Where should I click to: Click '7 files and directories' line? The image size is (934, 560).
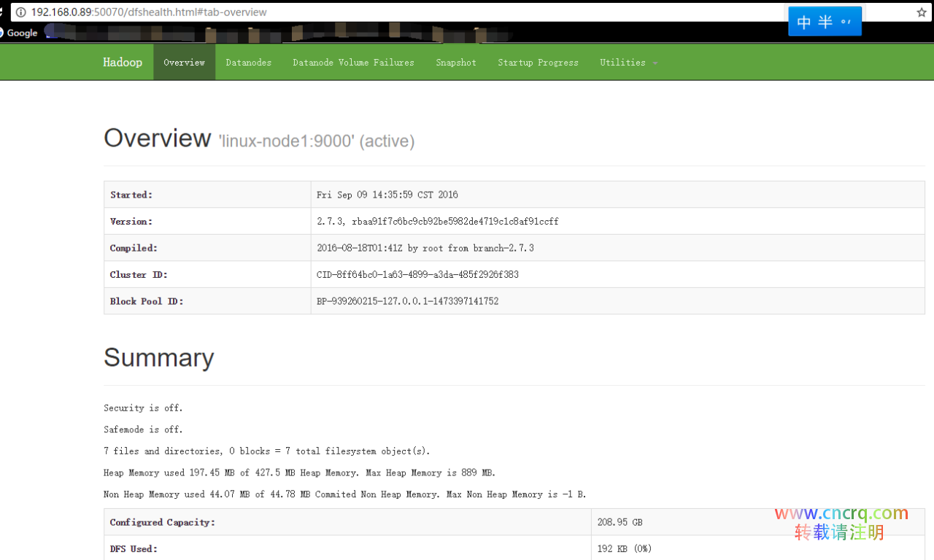[x=267, y=451]
